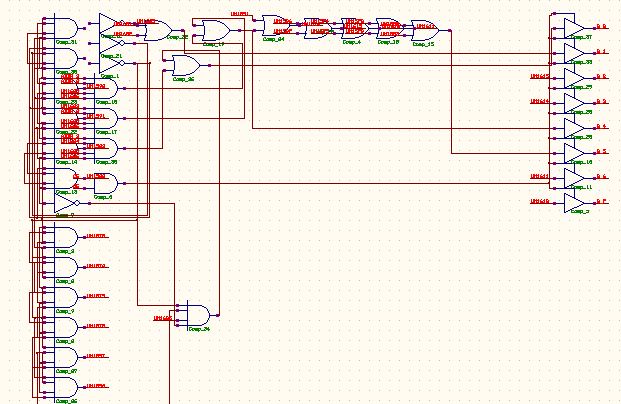Viewport: 621px width, 404px height.
Task: Click the Comp_24 component label
Action: coord(199,329)
